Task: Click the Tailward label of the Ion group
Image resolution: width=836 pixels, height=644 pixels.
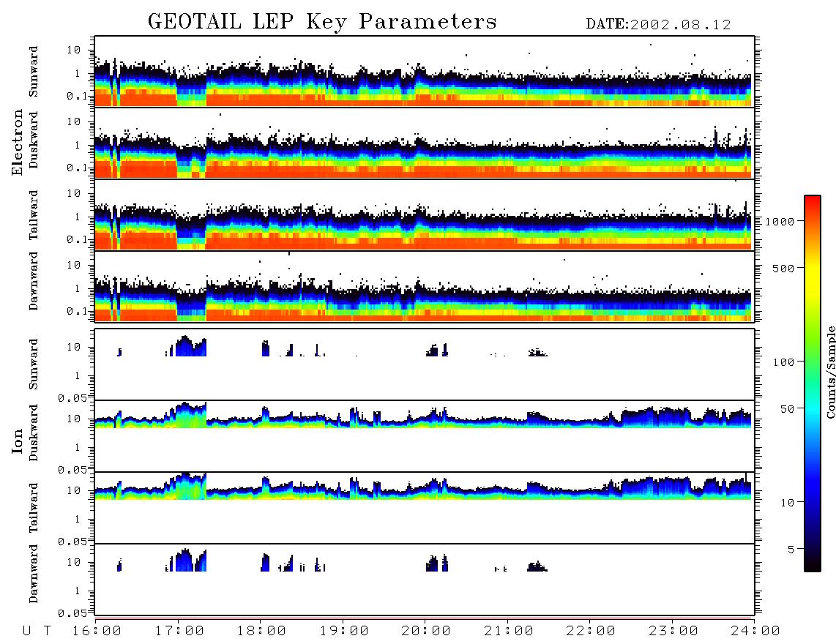Action: [x=34, y=508]
